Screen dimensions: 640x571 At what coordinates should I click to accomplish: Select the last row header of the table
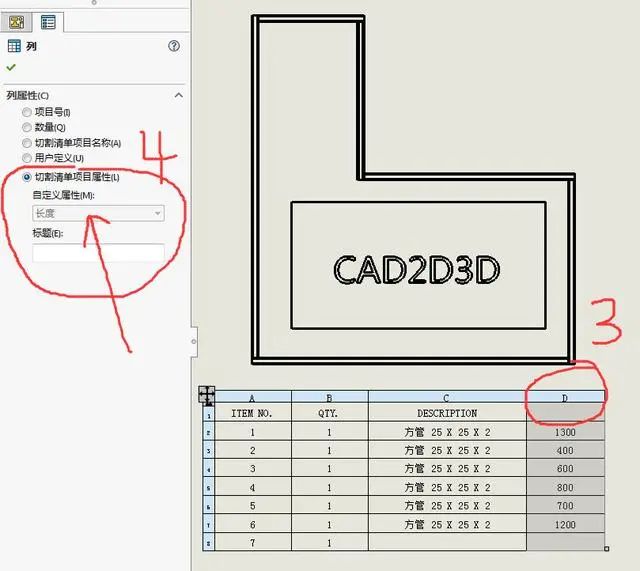(209, 543)
